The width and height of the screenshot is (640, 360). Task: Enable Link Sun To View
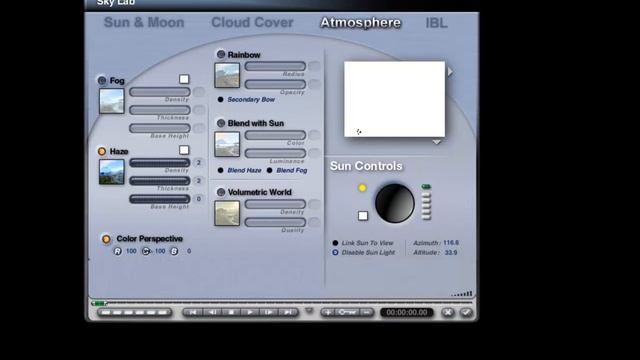coord(335,243)
